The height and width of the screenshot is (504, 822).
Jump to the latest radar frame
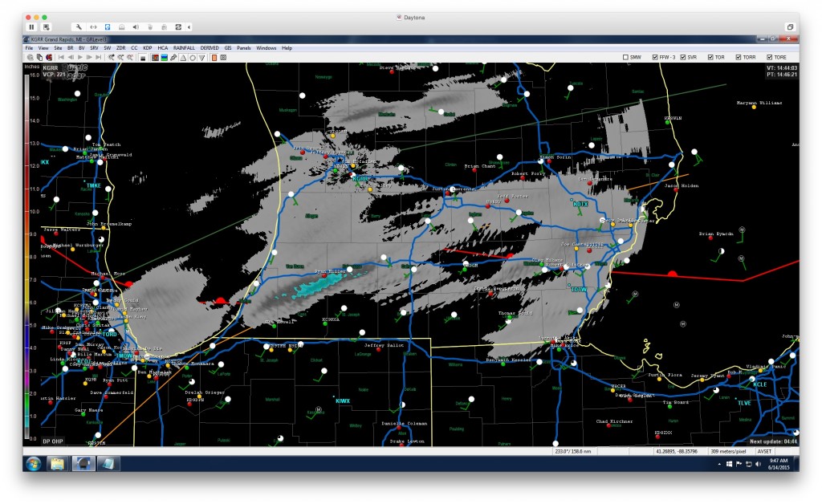click(x=99, y=57)
